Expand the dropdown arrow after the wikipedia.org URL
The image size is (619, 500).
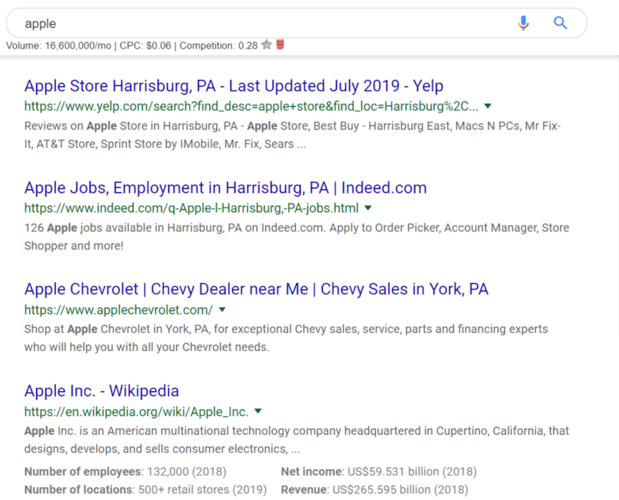point(258,411)
